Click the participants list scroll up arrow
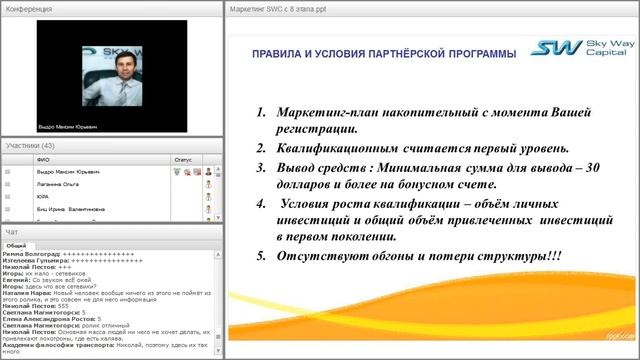This screenshot has width=640, height=360. 218,169
